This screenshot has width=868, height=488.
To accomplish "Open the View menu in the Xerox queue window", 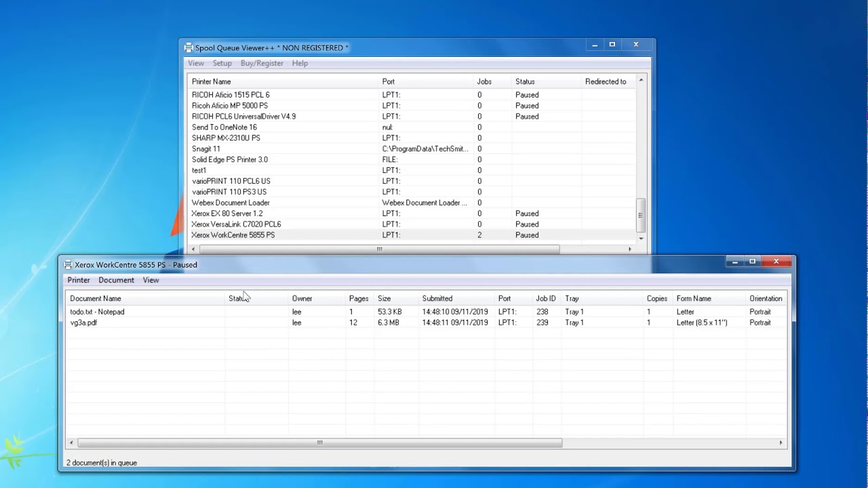I will pyautogui.click(x=151, y=280).
